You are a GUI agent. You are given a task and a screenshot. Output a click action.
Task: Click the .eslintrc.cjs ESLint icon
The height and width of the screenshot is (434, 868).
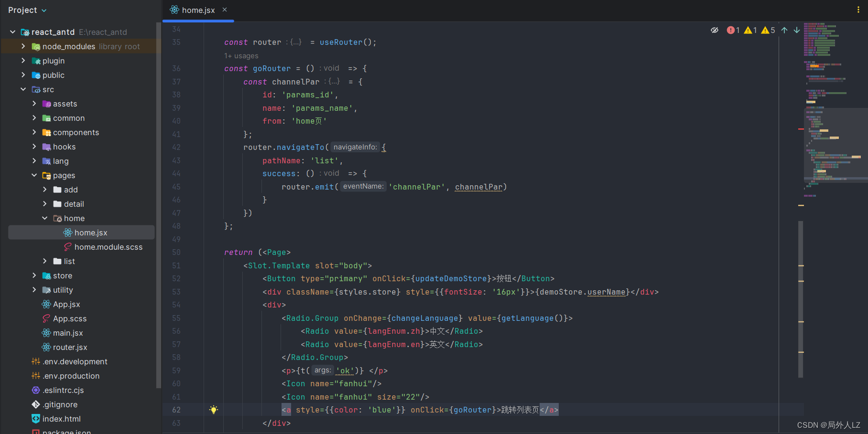(x=36, y=390)
